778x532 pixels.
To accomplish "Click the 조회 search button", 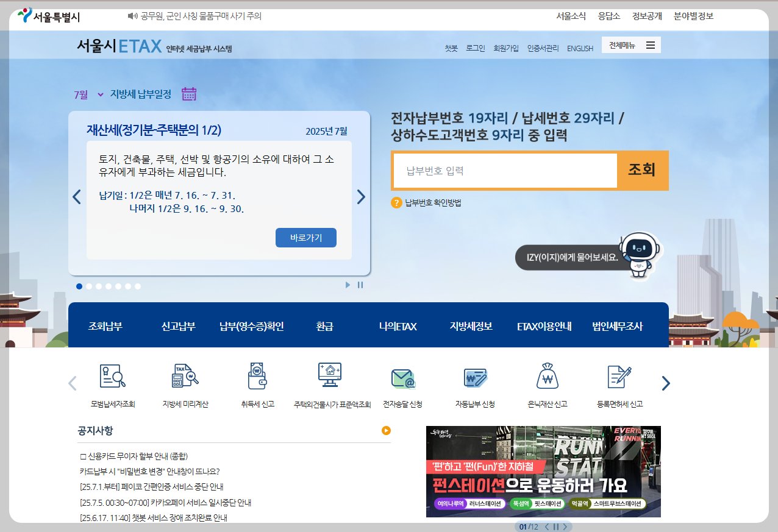I will click(x=642, y=170).
